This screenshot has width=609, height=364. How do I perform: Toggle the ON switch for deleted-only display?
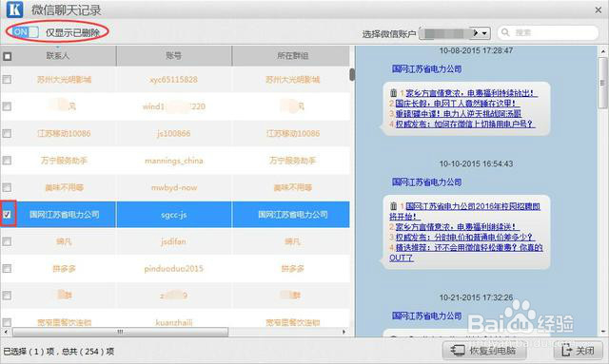pyautogui.click(x=25, y=31)
